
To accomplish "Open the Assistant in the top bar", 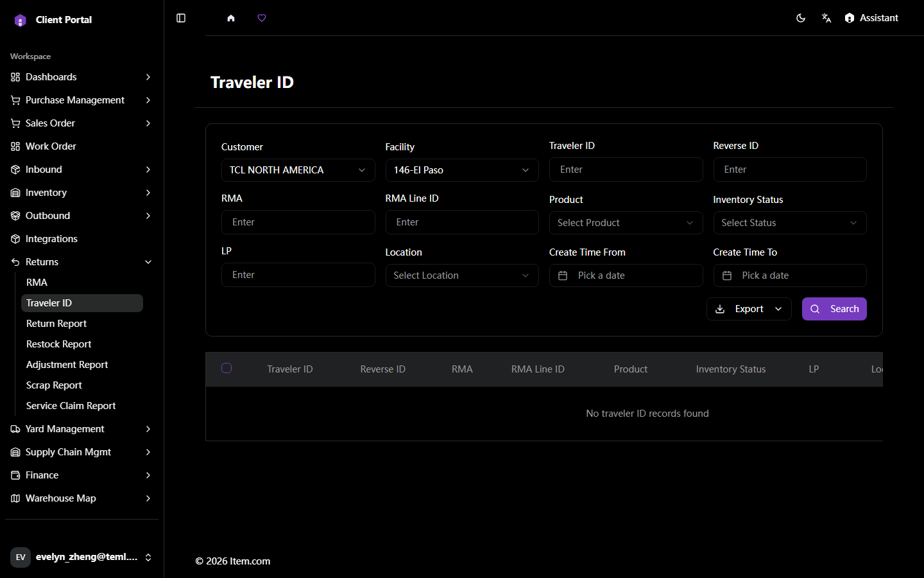I will pos(871,18).
